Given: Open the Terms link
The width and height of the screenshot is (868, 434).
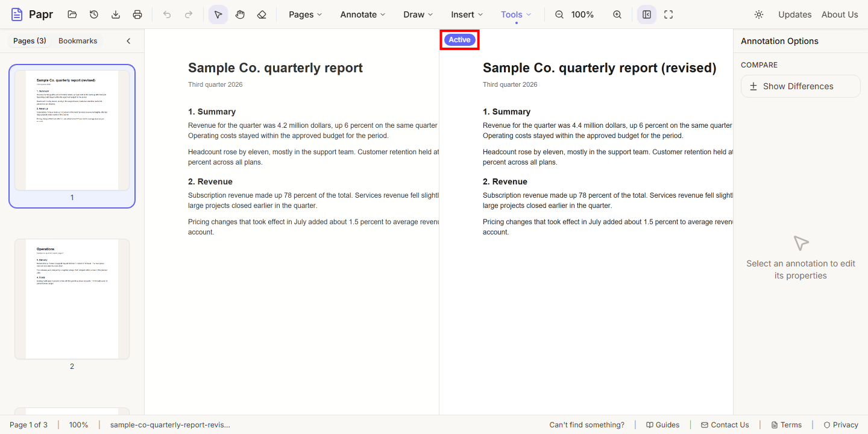Looking at the screenshot, I should point(786,425).
